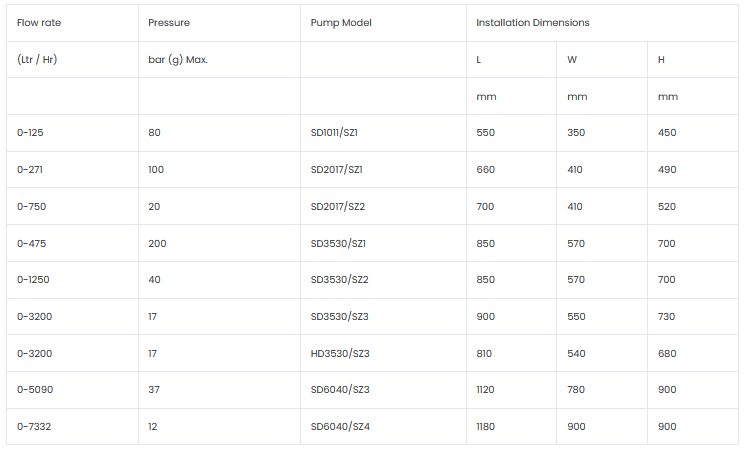This screenshot has width=749, height=450.
Task: Click pump model SD1011/SZ1
Action: click(335, 132)
